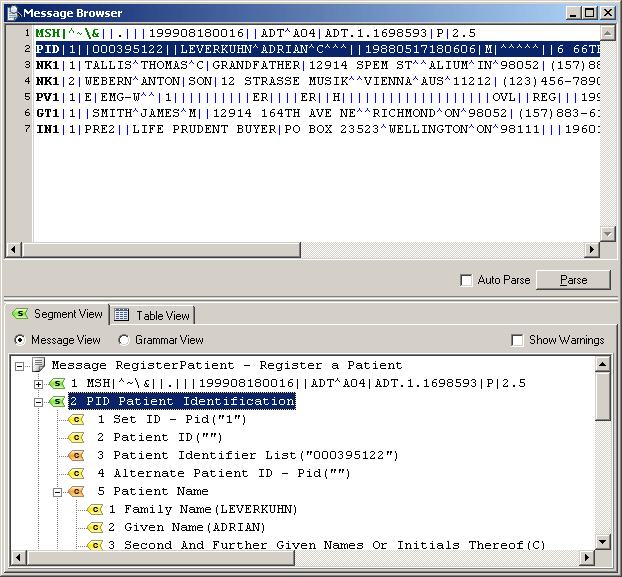This screenshot has width=622, height=577.
Task: Select 'Second And Further Given Names' row
Action: coord(327,545)
